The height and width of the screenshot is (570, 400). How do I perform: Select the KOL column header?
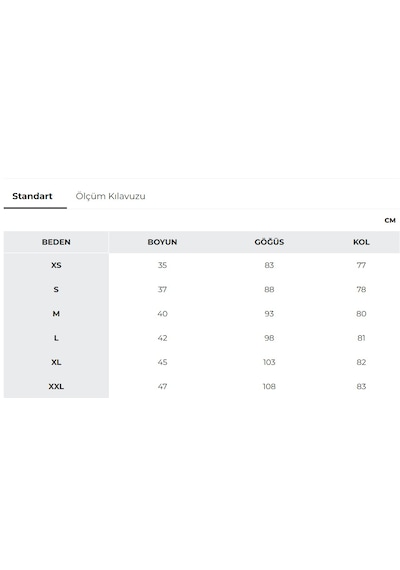361,242
